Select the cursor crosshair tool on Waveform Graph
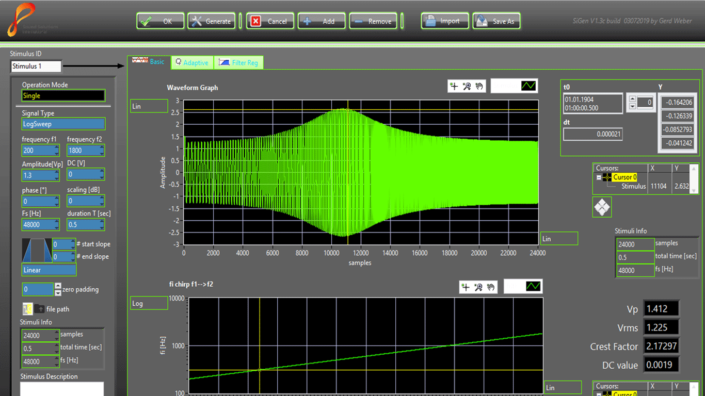 click(x=454, y=86)
